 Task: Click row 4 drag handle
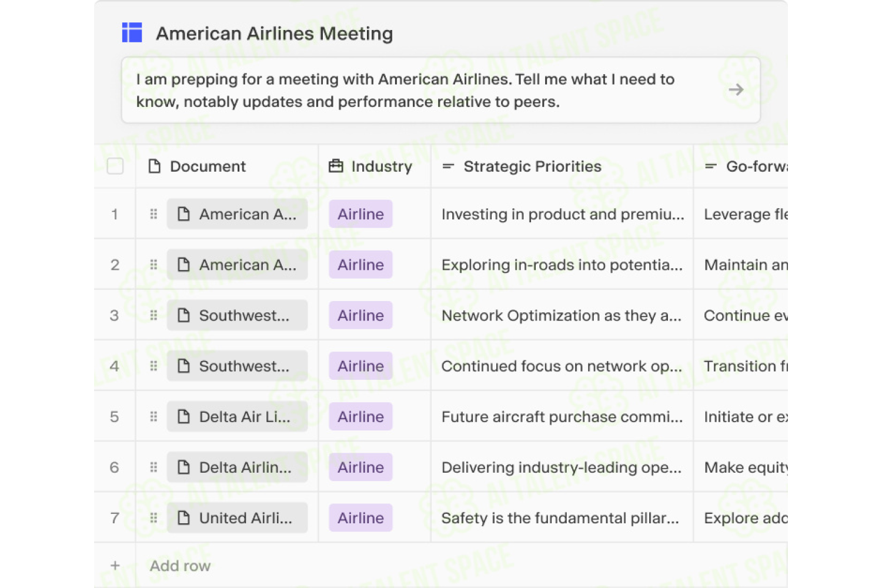click(153, 366)
